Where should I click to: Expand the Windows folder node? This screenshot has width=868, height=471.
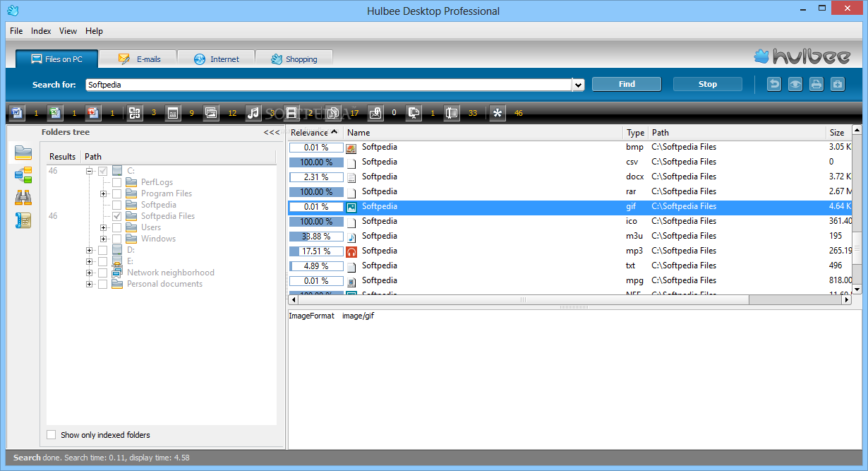[x=104, y=239]
